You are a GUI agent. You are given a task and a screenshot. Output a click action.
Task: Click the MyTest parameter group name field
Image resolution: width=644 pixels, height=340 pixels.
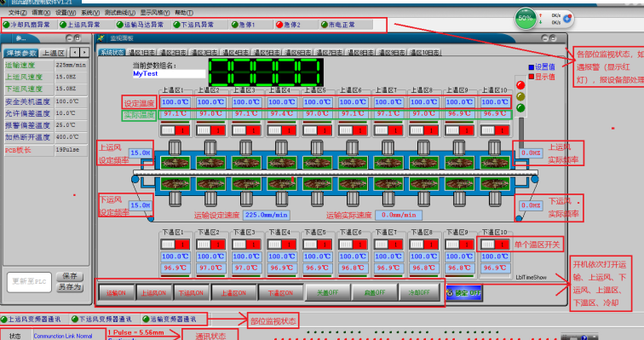[x=169, y=73]
